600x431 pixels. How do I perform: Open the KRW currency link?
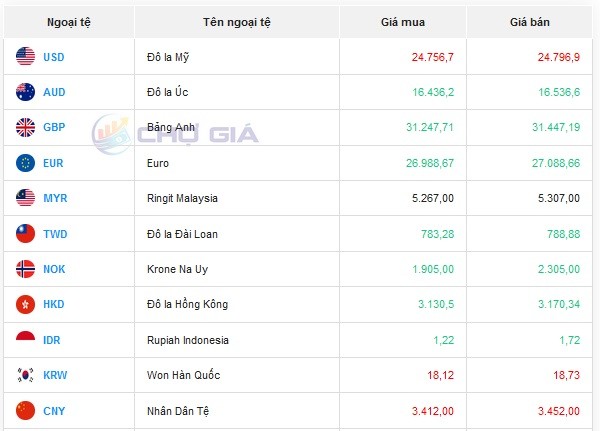pos(56,375)
